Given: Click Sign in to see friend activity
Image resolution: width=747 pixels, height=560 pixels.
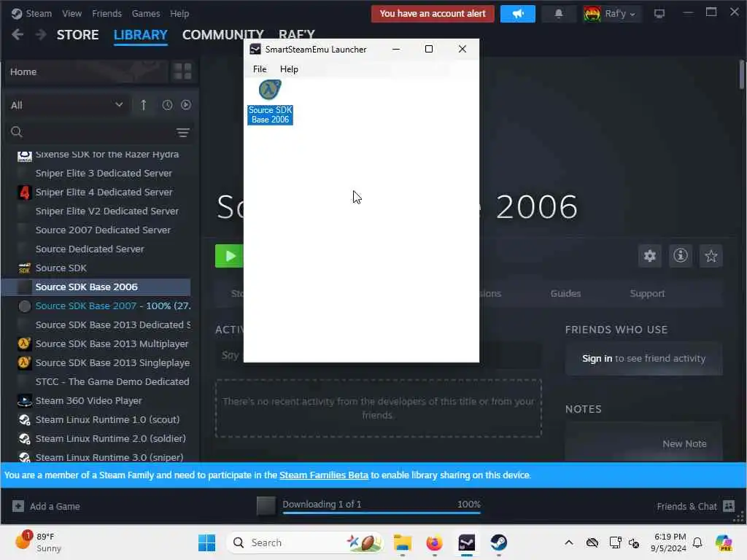Looking at the screenshot, I should click(643, 359).
